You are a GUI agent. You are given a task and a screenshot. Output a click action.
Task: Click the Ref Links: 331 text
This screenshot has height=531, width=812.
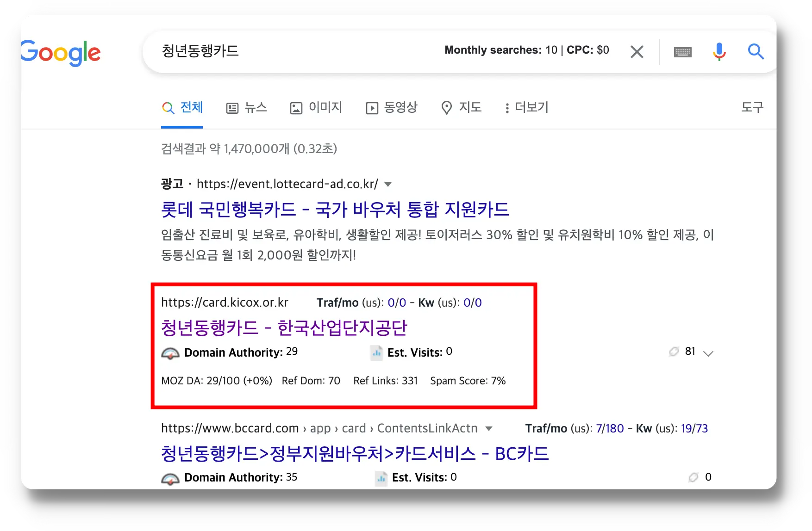pyautogui.click(x=386, y=381)
